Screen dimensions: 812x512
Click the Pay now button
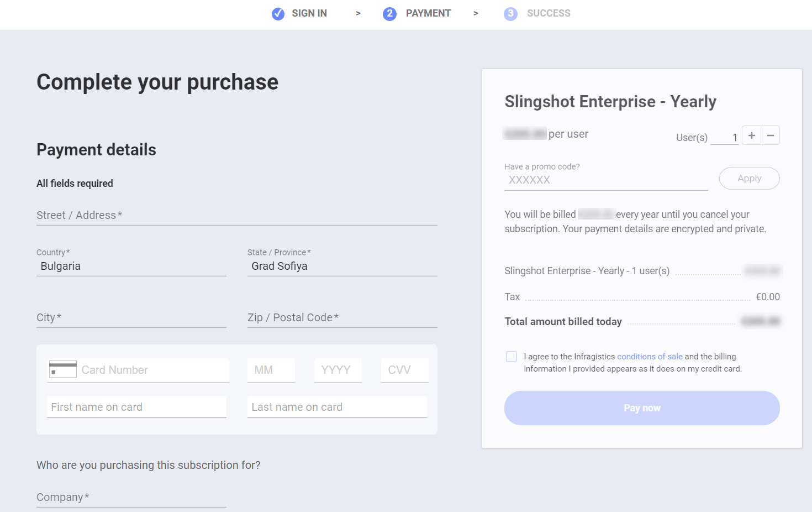coord(642,408)
